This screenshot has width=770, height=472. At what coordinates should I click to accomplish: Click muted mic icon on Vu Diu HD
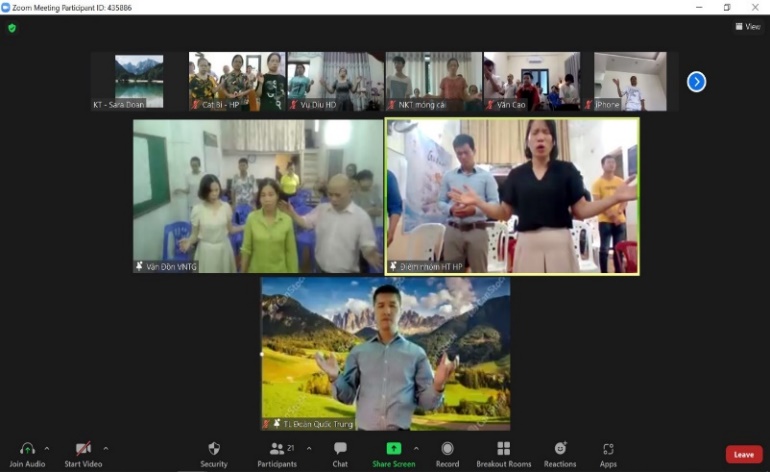294,105
